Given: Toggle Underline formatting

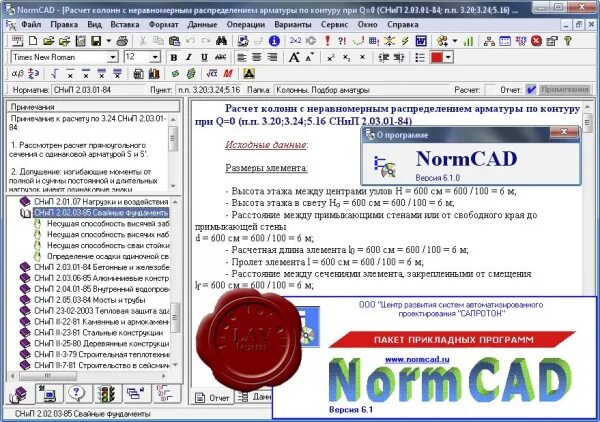Looking at the screenshot, I should pyautogui.click(x=204, y=57).
